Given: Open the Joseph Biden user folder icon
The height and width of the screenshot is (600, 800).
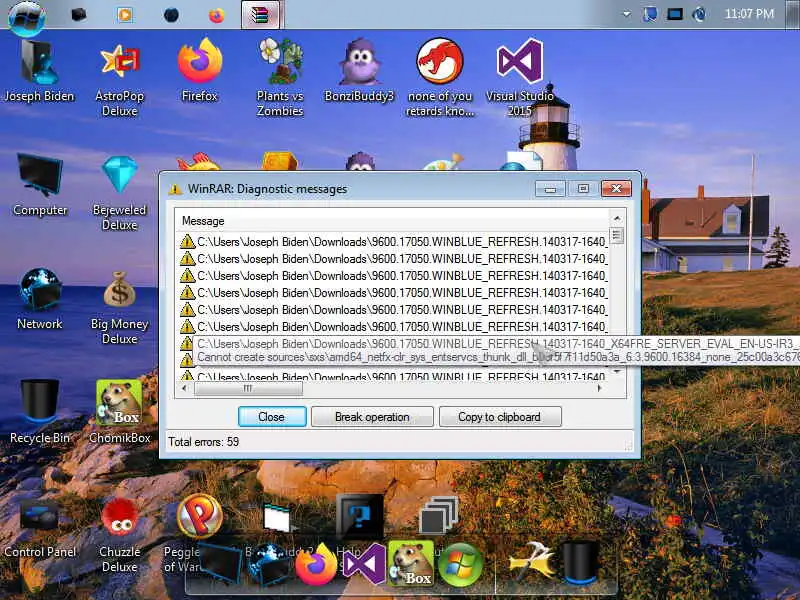Looking at the screenshot, I should (x=39, y=70).
